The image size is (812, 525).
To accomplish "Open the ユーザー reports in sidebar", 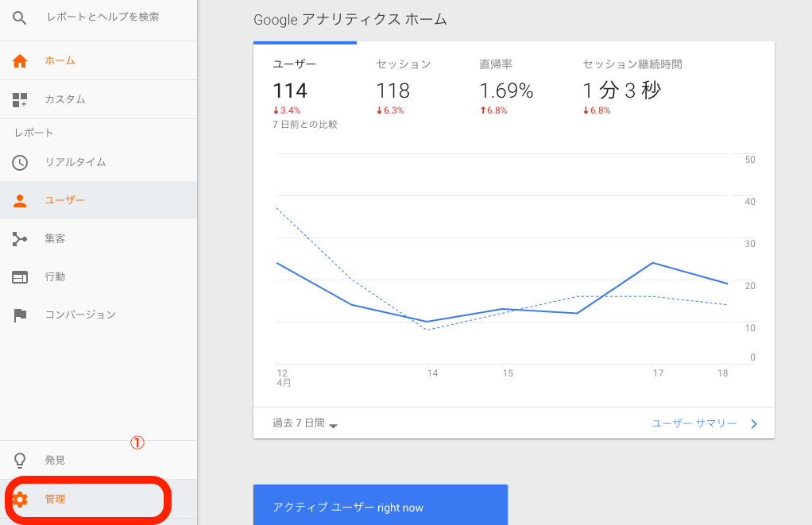I will click(99, 200).
